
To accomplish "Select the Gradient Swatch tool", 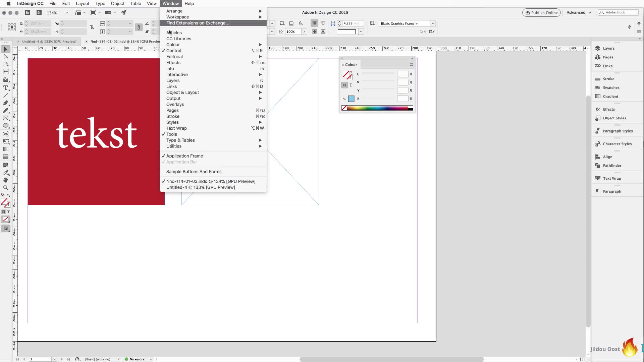I will pyautogui.click(x=6, y=149).
